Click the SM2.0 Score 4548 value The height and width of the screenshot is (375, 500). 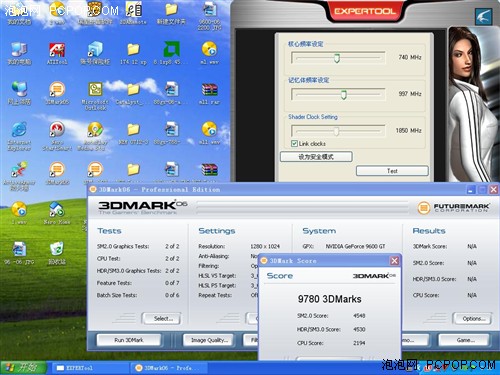(359, 315)
